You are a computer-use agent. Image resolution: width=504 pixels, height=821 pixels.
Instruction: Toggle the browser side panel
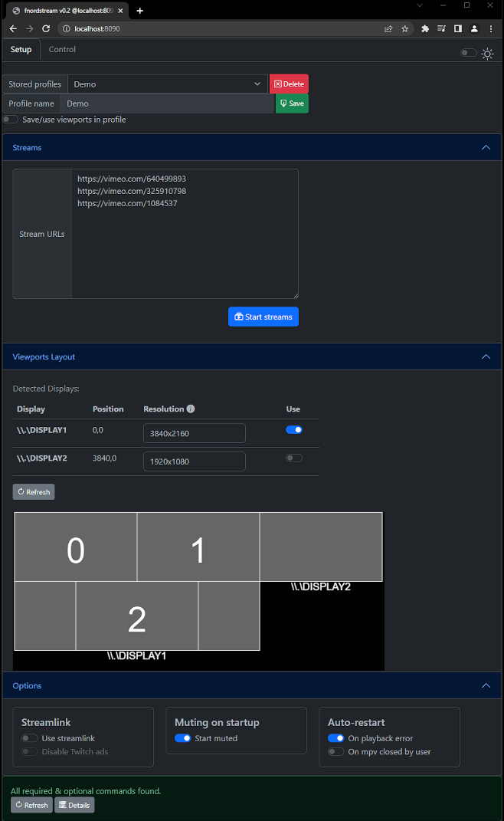458,29
